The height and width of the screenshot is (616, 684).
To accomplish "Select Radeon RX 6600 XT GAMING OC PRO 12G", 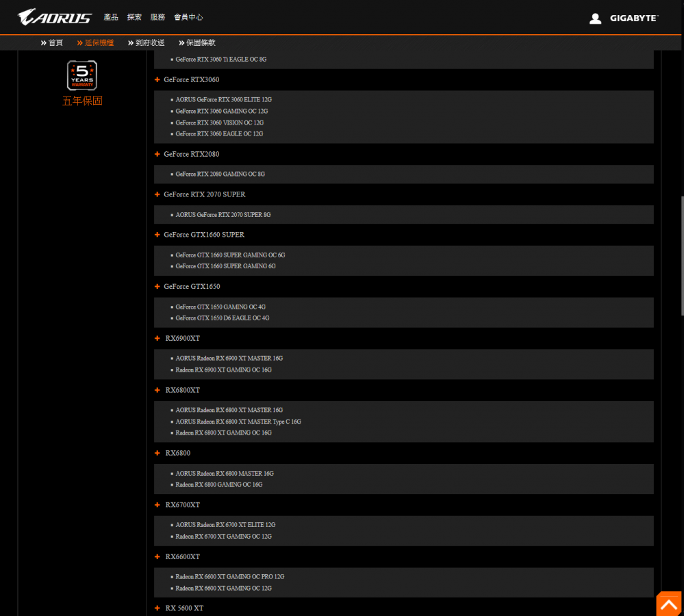I will [x=230, y=577].
